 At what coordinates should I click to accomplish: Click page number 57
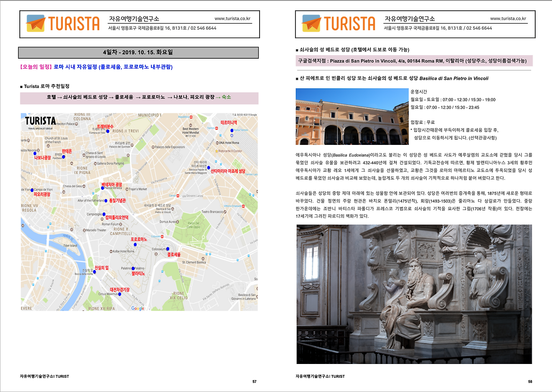[254, 382]
